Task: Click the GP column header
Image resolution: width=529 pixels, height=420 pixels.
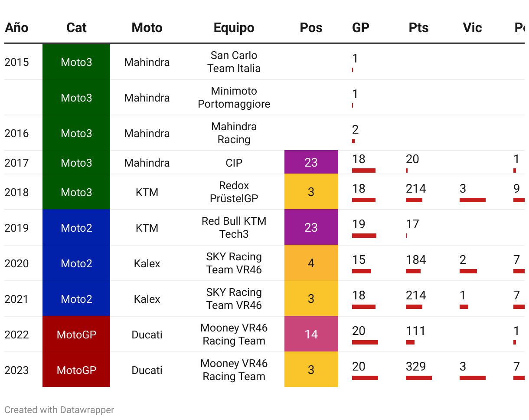Action: [x=361, y=28]
